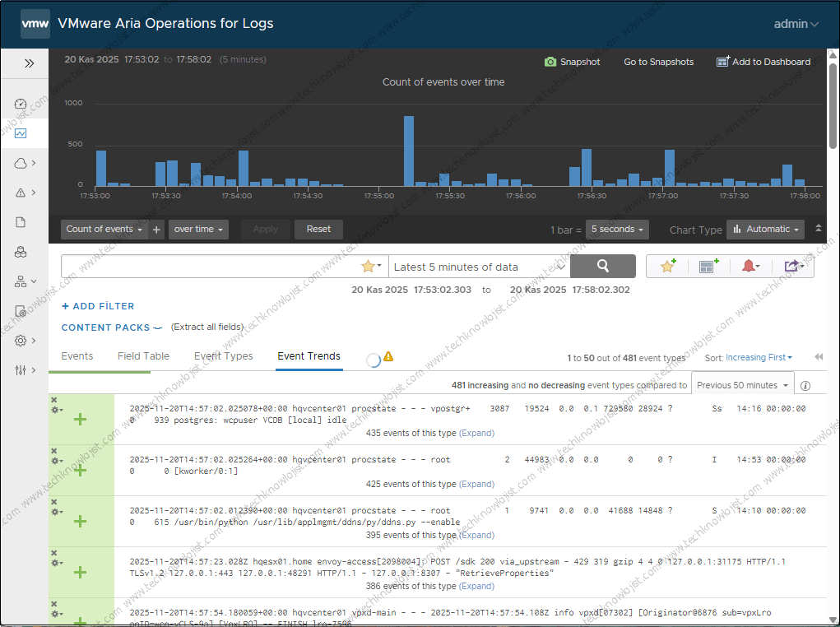Click the Reset button

318,230
